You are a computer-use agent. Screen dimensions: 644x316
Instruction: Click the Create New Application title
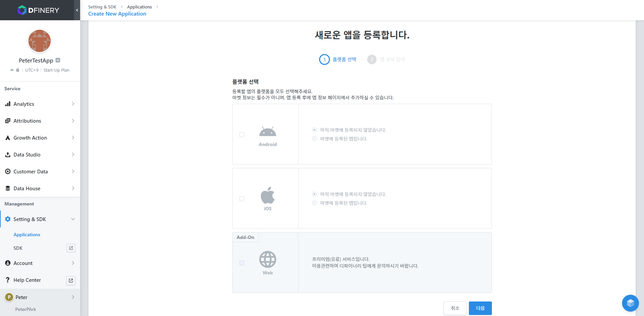117,14
